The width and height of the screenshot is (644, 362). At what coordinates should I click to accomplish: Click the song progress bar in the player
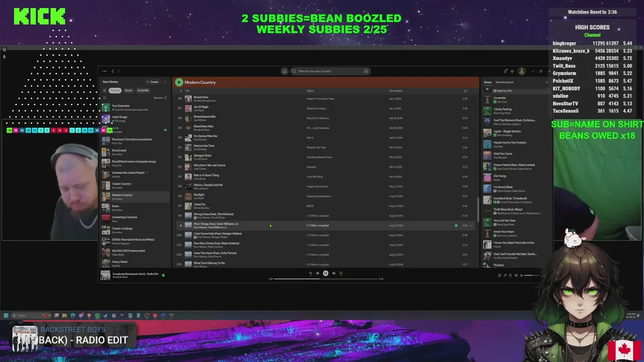pyautogui.click(x=326, y=279)
